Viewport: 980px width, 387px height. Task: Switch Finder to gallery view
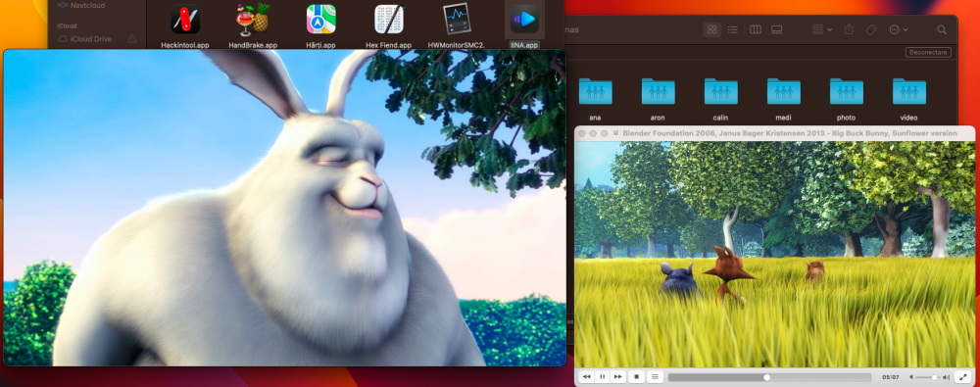pos(777,29)
